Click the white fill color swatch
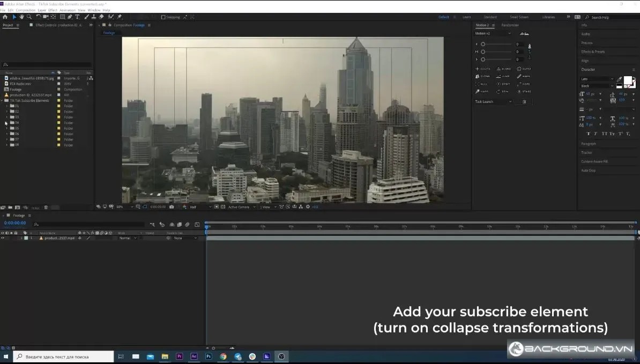This screenshot has width=640, height=364. pos(628,80)
